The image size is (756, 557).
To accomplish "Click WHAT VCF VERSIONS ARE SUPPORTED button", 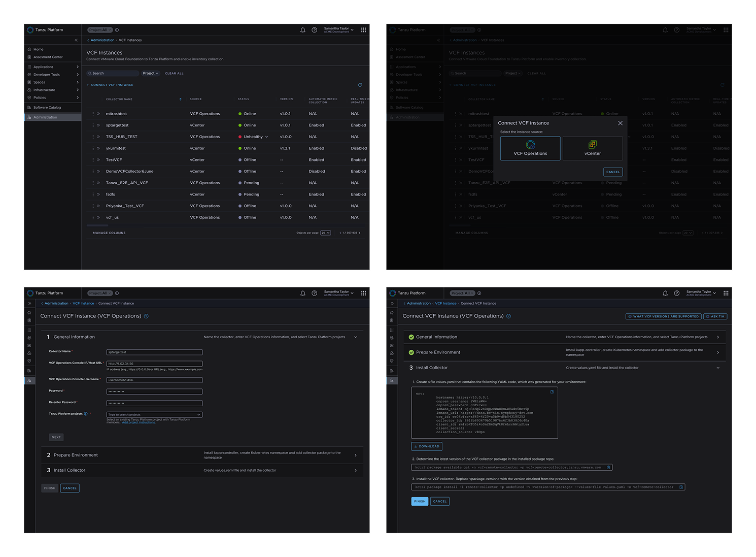I will 664,316.
